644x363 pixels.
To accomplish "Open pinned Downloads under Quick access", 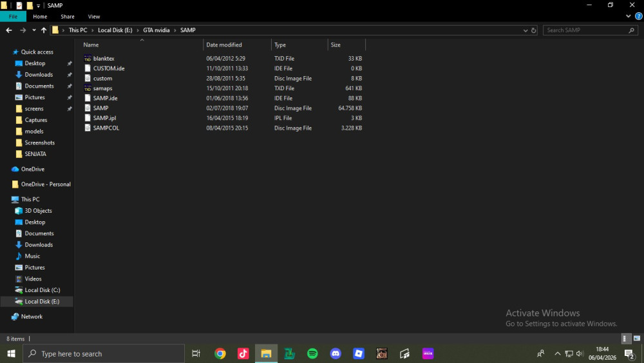I will pyautogui.click(x=39, y=74).
